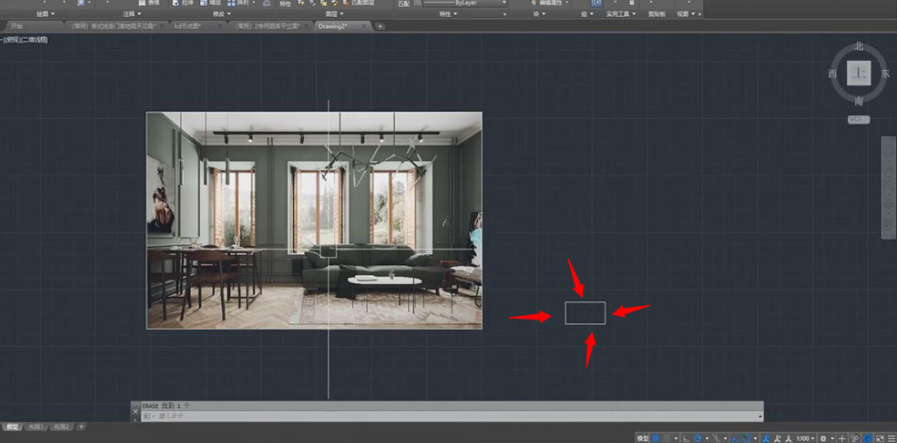Open the 1:100 annotation scale dropdown
The height and width of the screenshot is (443, 897).
click(x=807, y=438)
